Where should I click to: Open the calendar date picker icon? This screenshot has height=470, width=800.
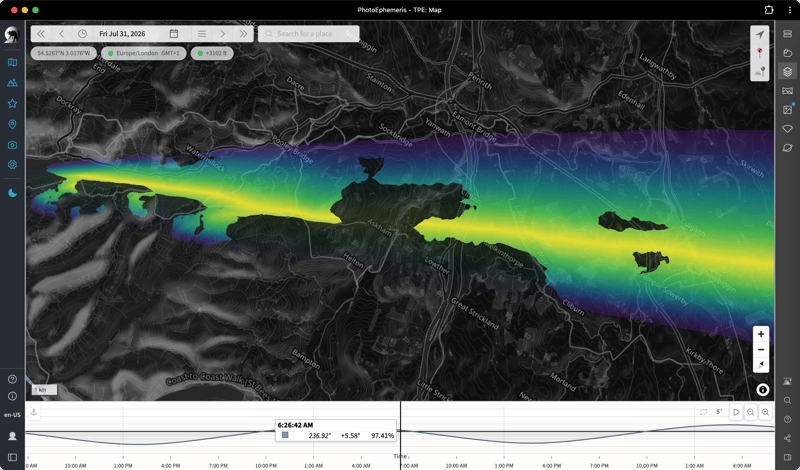173,34
